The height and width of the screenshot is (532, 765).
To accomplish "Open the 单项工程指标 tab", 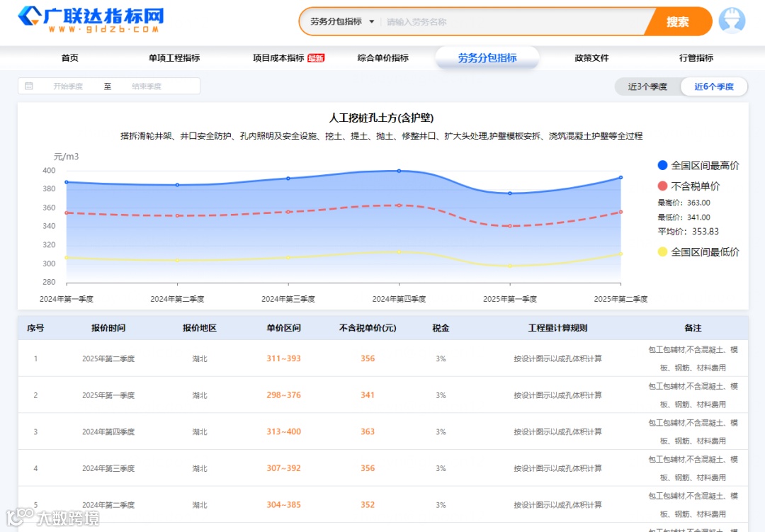I will (x=174, y=58).
